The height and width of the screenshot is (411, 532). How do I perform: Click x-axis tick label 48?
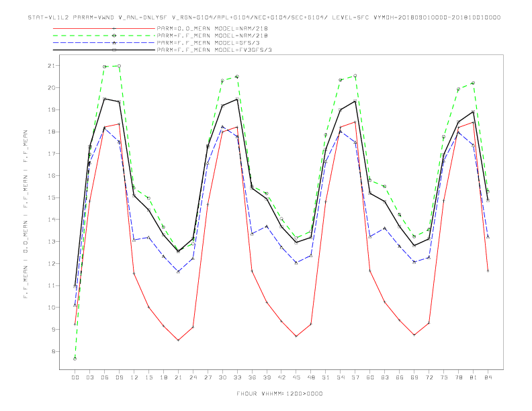pos(311,377)
